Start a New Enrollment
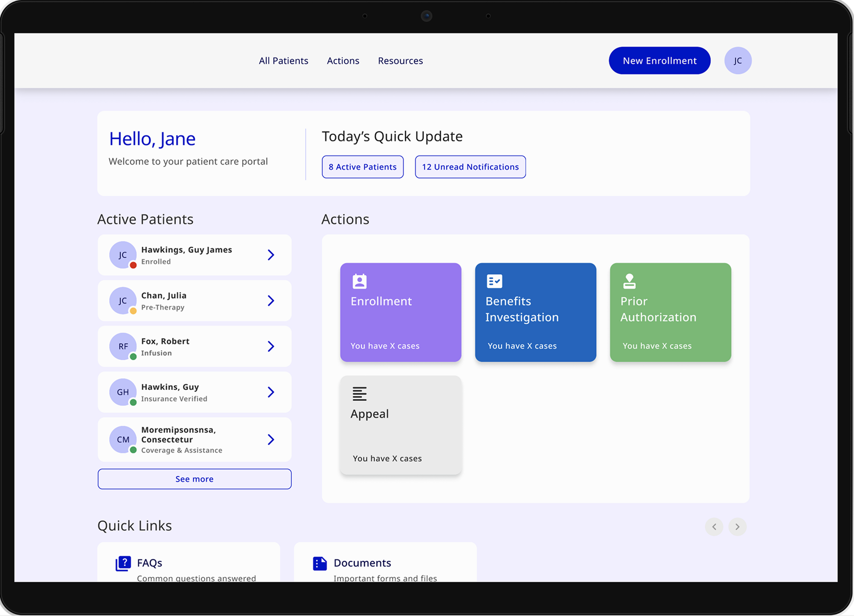 click(659, 61)
